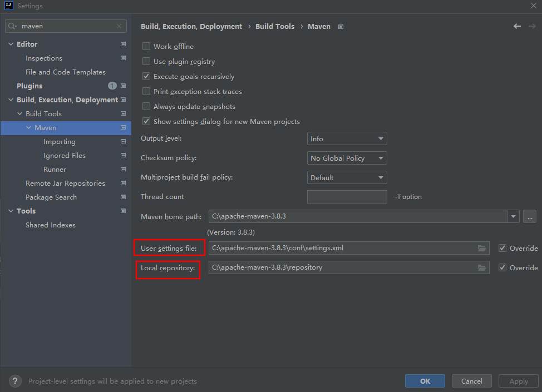The image size is (542, 392).
Task: Open help with the question mark
Action: coord(15,381)
